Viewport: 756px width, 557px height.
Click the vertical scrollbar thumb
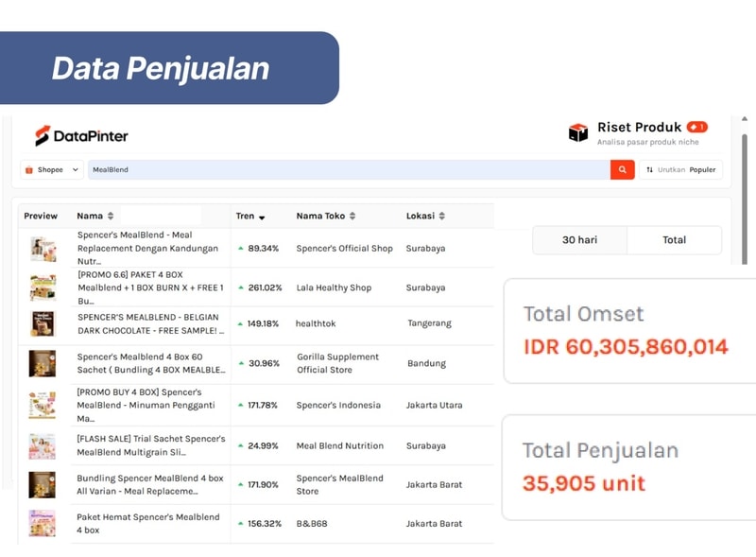click(x=745, y=199)
